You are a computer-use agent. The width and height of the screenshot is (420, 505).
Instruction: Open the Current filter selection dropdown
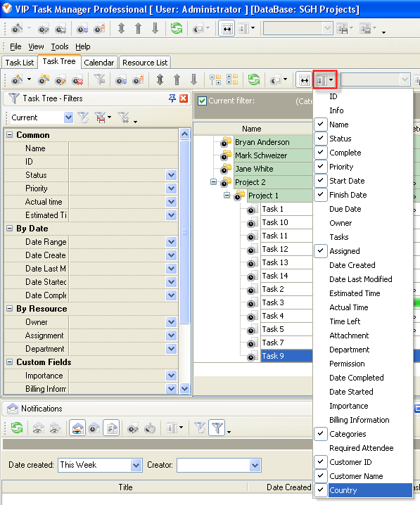tap(68, 117)
